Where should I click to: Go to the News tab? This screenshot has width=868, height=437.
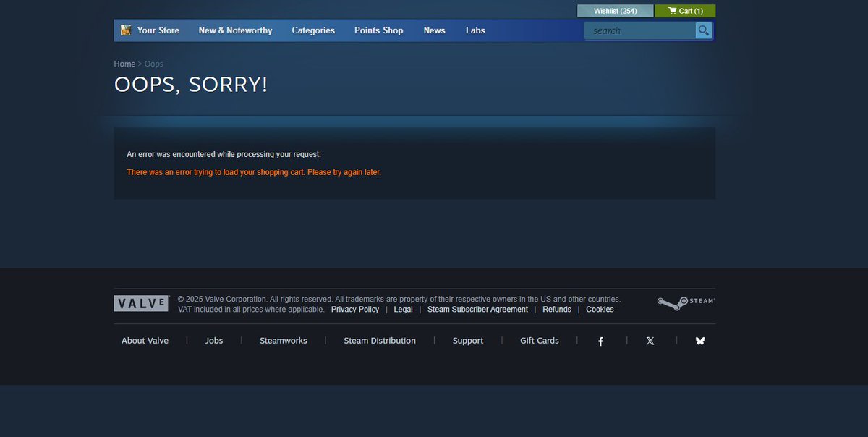pyautogui.click(x=434, y=30)
